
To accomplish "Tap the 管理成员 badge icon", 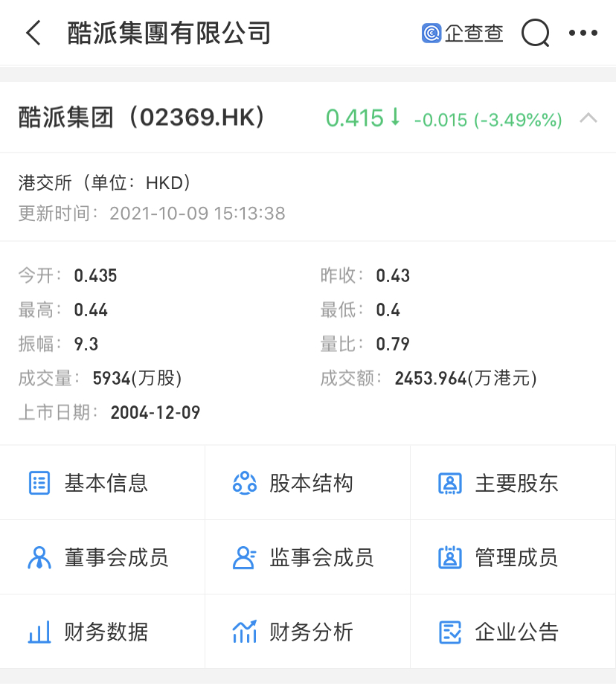I will click(x=450, y=557).
